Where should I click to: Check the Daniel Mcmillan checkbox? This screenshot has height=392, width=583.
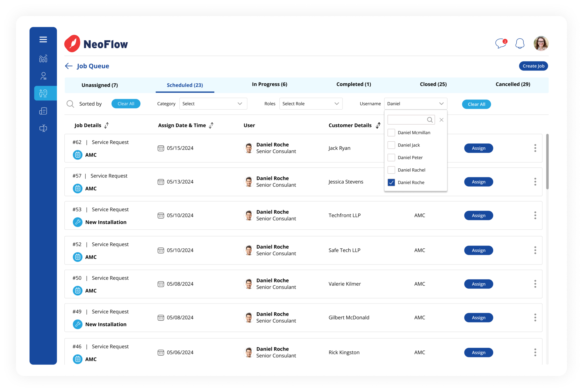coord(391,133)
